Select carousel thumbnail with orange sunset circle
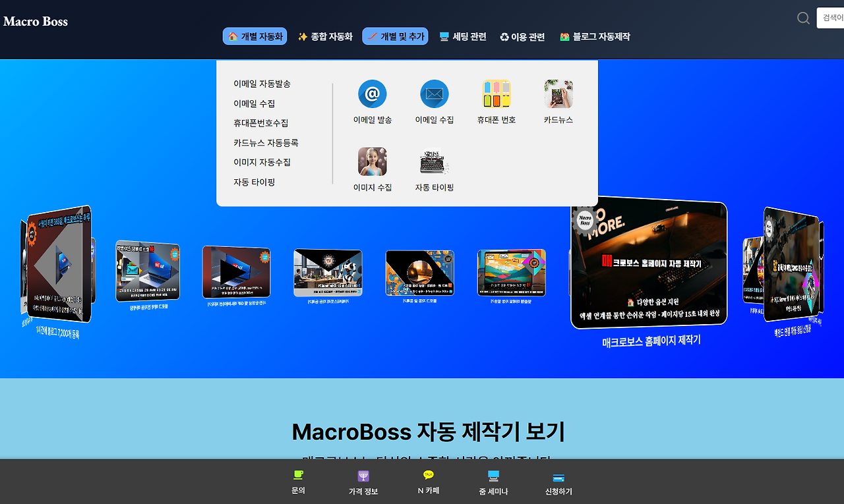The width and height of the screenshot is (844, 504). [x=420, y=273]
